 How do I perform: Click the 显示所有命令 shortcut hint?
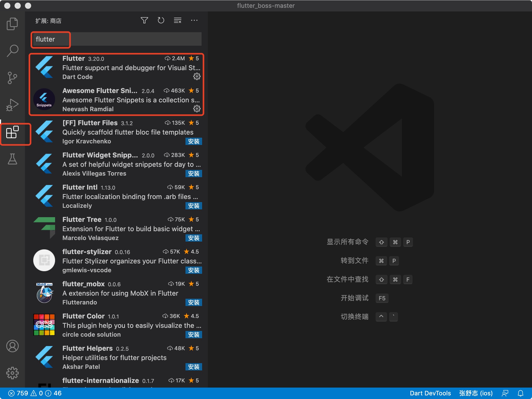347,242
